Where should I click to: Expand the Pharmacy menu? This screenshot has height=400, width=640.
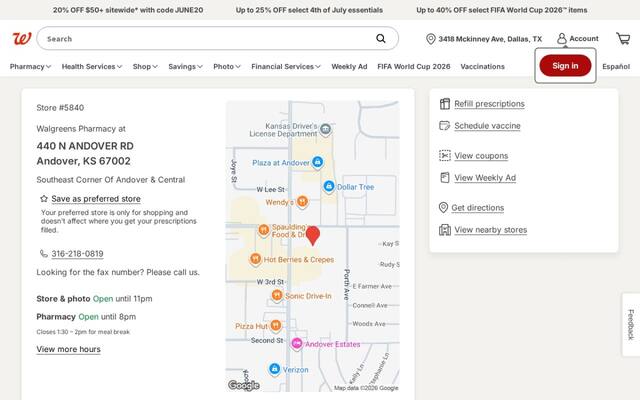tap(30, 67)
